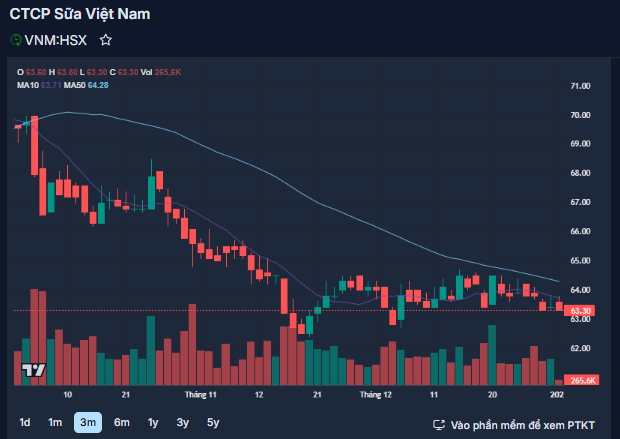Click the VNM:HSX ticker symbol

coord(56,40)
